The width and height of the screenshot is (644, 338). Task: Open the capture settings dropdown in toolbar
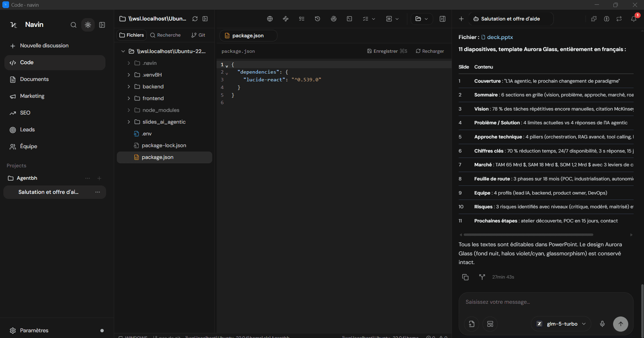click(392, 19)
